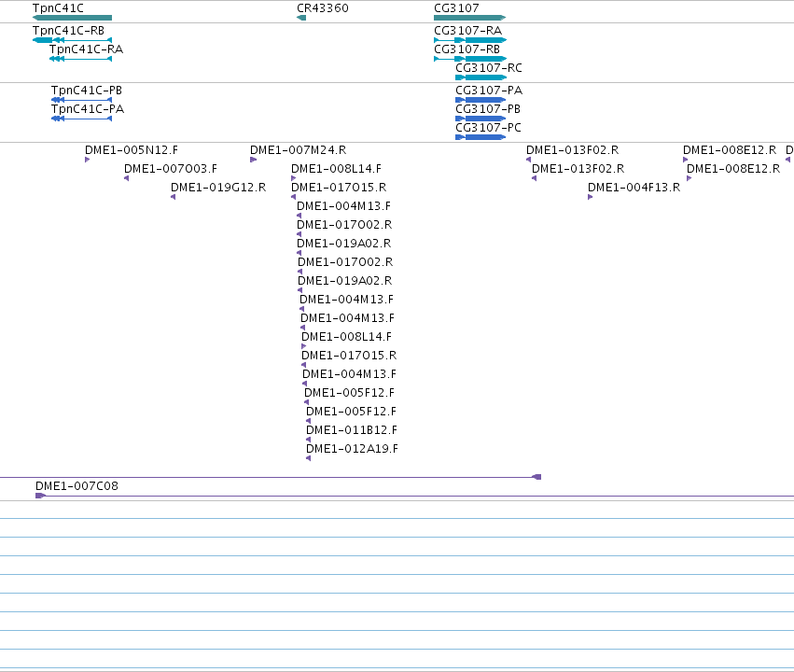Click the CG3107-RC transcript label
The height and width of the screenshot is (672, 794).
[489, 68]
